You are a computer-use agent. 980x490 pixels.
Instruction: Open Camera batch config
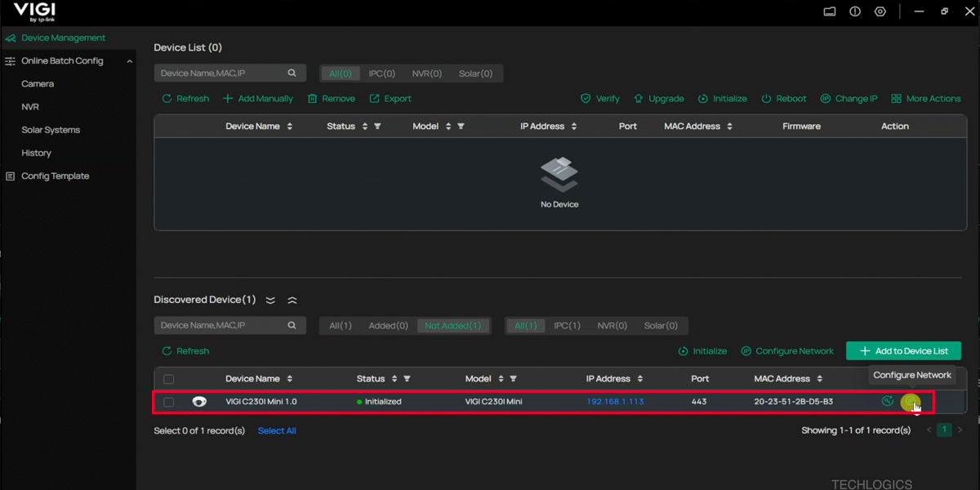(38, 84)
